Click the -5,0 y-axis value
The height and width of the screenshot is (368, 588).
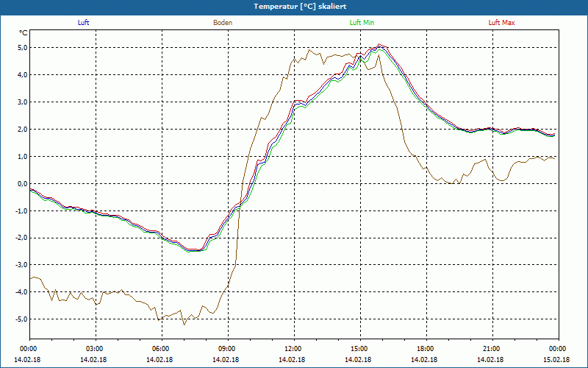(21, 319)
